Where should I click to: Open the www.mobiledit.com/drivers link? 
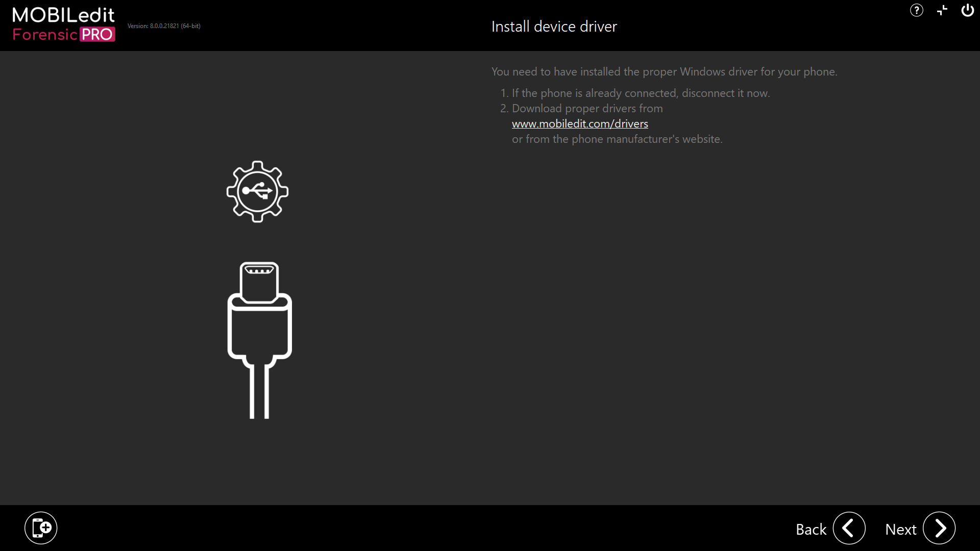[x=580, y=123]
